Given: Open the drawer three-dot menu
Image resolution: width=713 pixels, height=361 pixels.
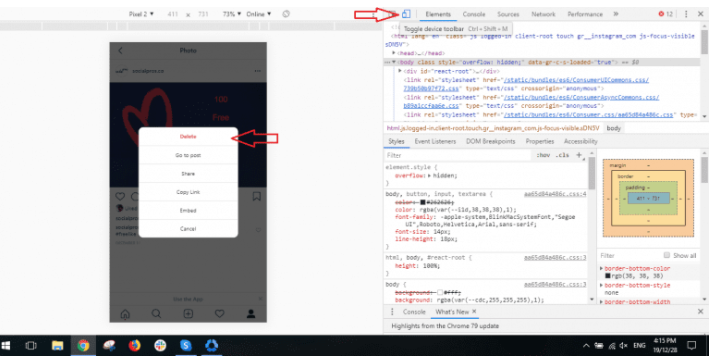Looking at the screenshot, I should pos(392,312).
